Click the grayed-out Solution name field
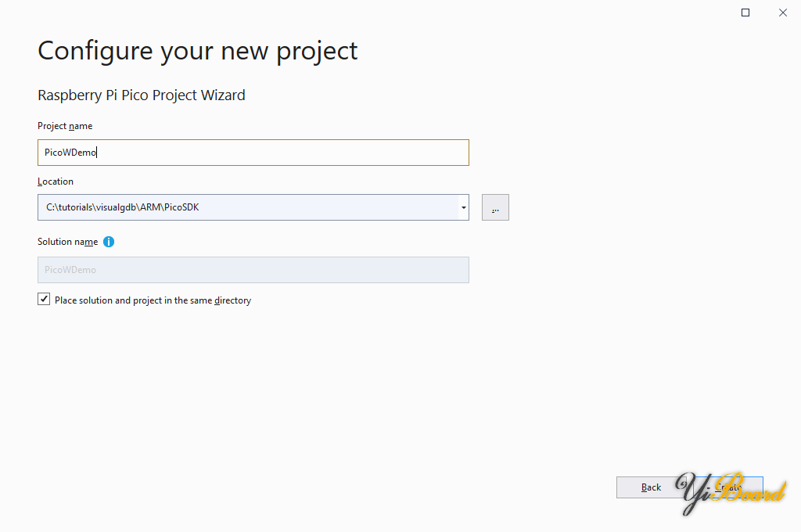801x532 pixels. point(253,270)
